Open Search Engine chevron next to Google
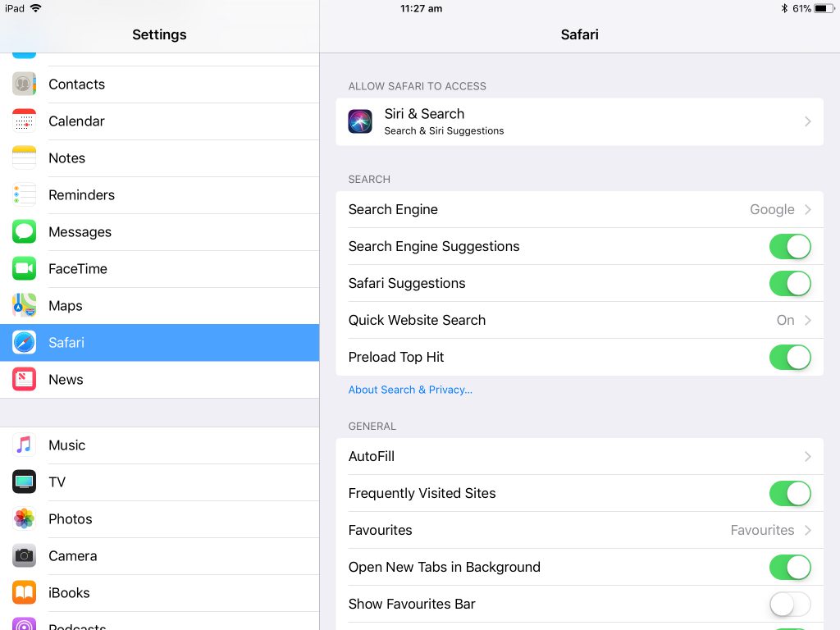Screen dimensions: 840x630 [x=808, y=209]
